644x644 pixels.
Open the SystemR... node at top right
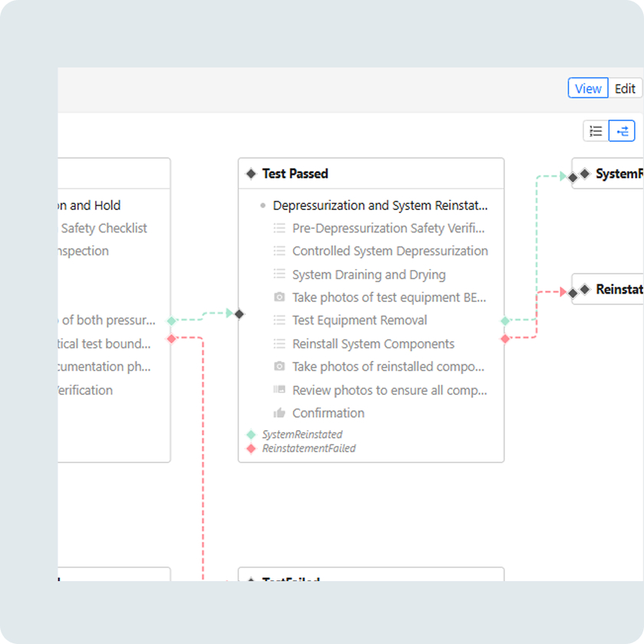(x=619, y=174)
